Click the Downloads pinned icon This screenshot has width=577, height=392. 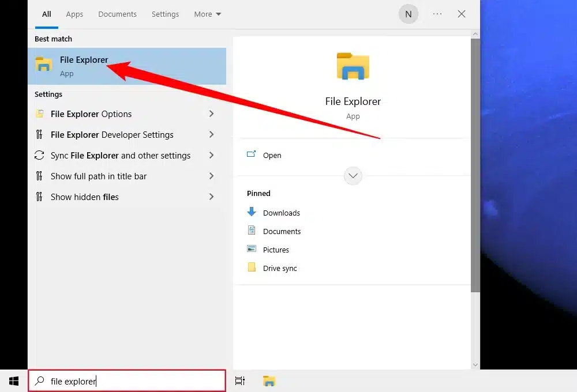pyautogui.click(x=252, y=212)
